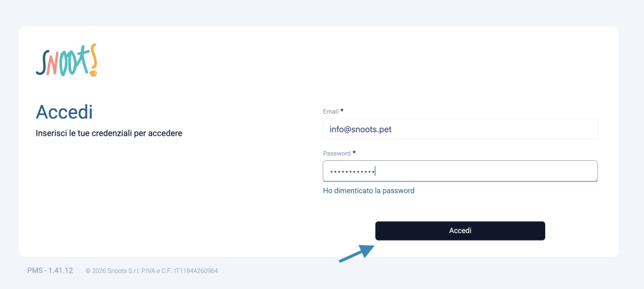Click the masked password dots
This screenshot has height=289, width=644.
pyautogui.click(x=352, y=171)
